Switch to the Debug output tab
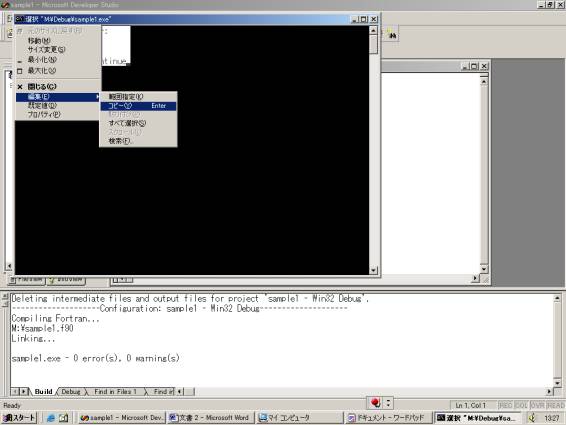The image size is (566, 425). click(x=71, y=391)
